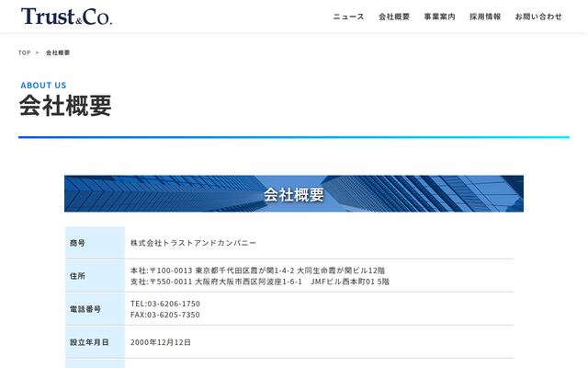588x368 pixels.
Task: Open the 会社概要 navigation item
Action: click(x=394, y=17)
